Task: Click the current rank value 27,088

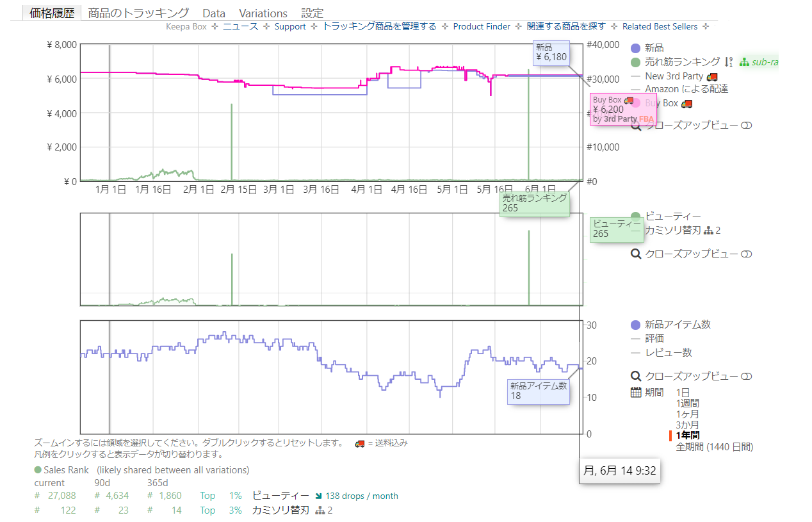Action: click(62, 496)
